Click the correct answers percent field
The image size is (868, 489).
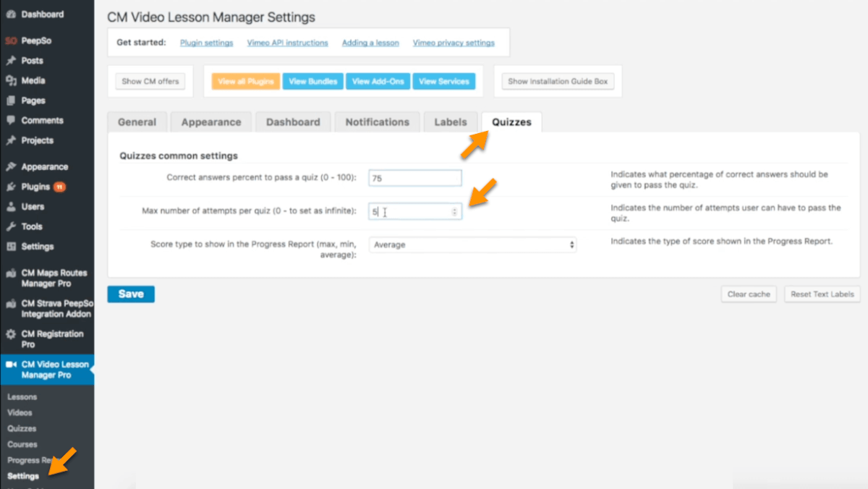click(414, 178)
